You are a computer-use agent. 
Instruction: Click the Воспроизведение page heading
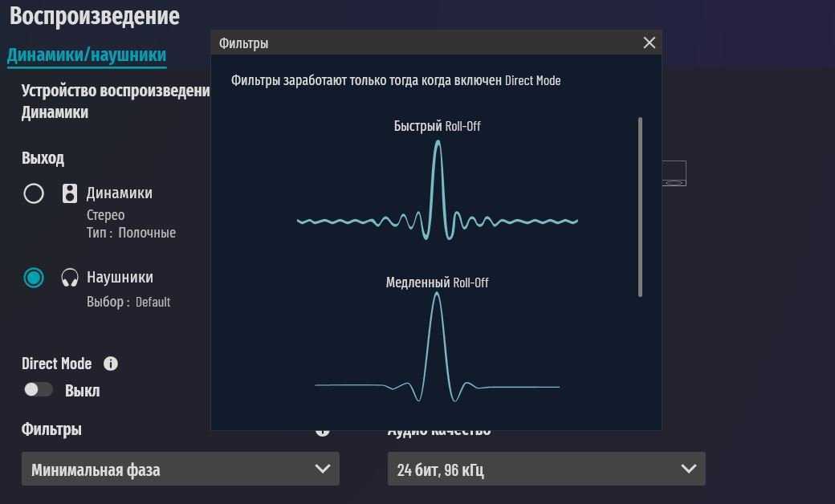point(95,15)
